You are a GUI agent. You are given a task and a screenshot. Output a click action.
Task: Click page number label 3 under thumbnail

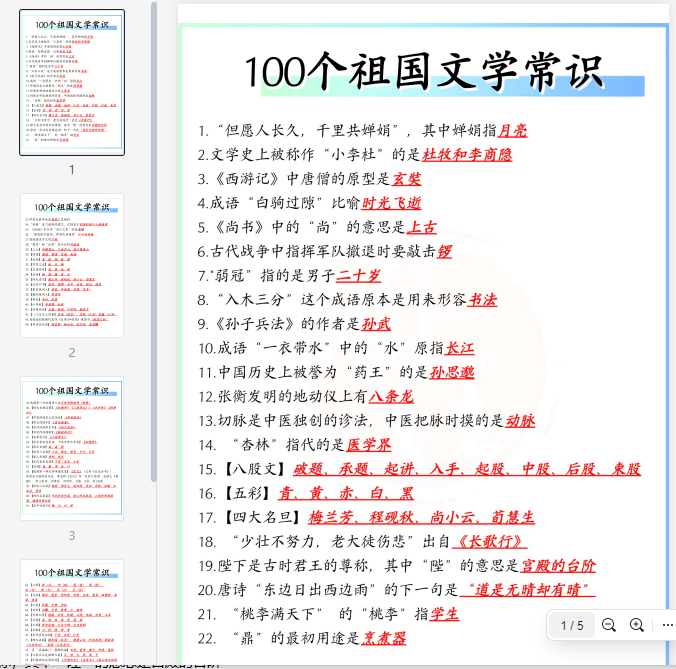click(x=72, y=536)
